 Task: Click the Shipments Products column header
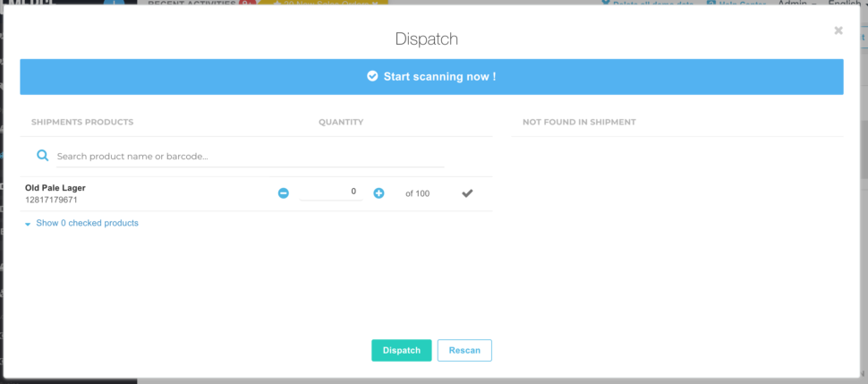pyautogui.click(x=82, y=122)
